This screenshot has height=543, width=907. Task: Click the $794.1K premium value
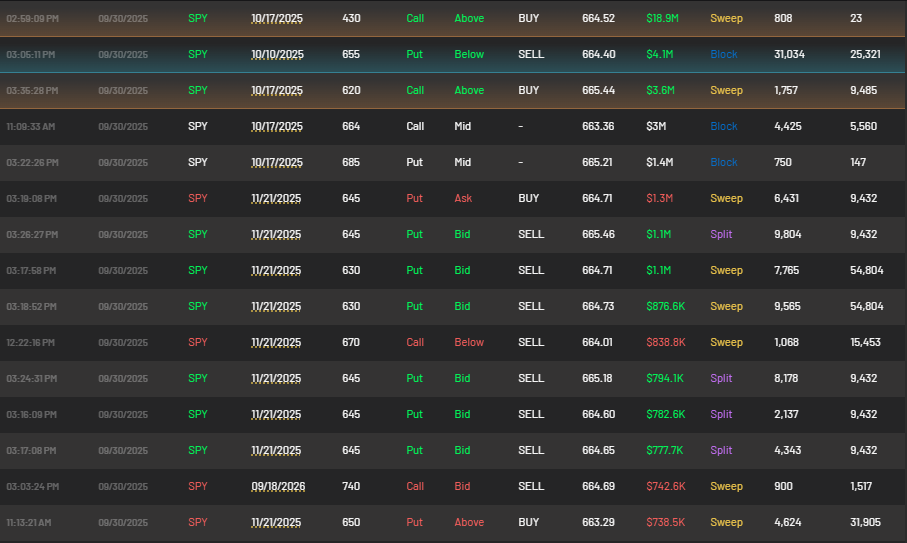pyautogui.click(x=665, y=378)
